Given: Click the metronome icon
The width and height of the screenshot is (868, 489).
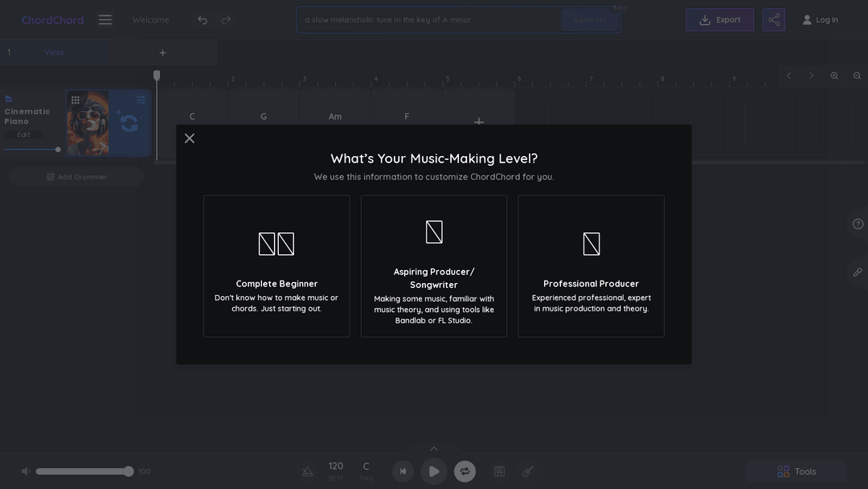Looking at the screenshot, I should (x=307, y=471).
